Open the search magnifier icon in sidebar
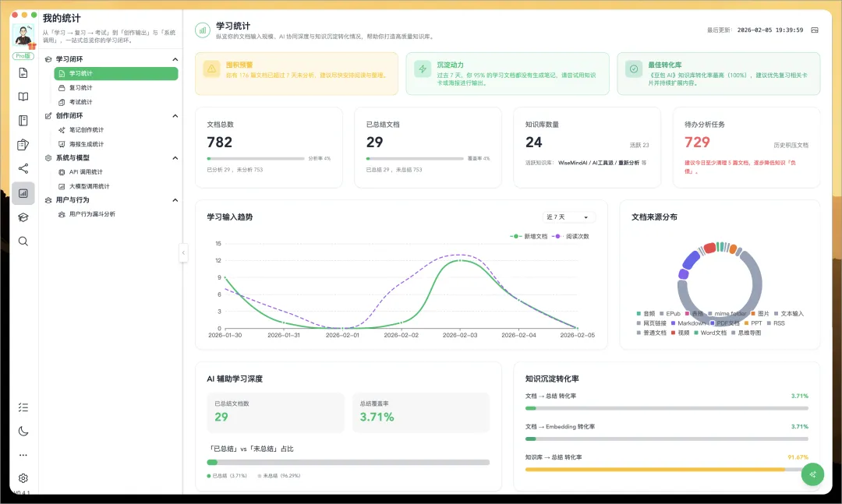842x504 pixels. [x=23, y=241]
